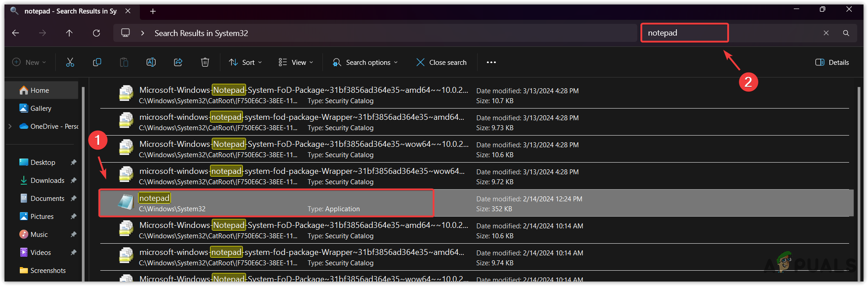Image resolution: width=868 pixels, height=286 pixels.
Task: Expand the OneDrive tree node chevron
Action: click(x=10, y=126)
